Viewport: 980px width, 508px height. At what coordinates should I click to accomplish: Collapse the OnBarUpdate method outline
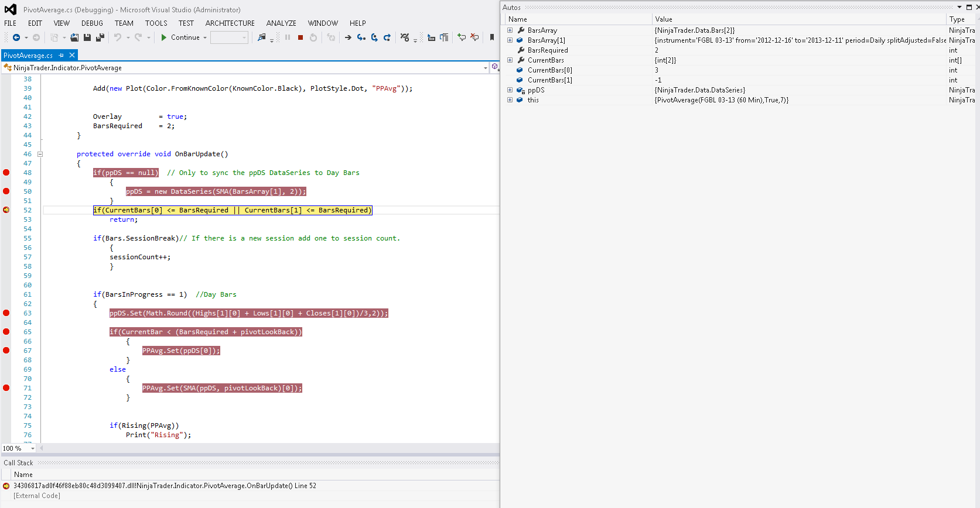point(40,155)
